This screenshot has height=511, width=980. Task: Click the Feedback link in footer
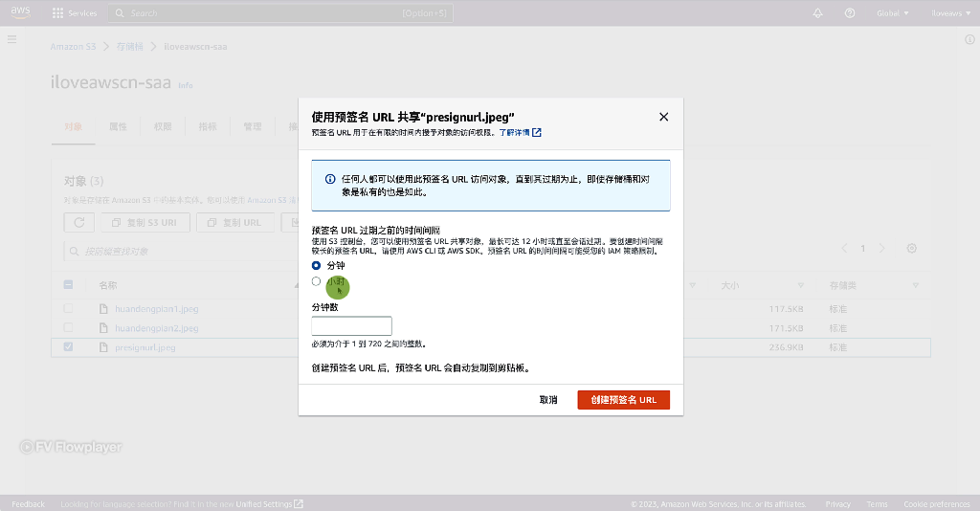pos(28,504)
